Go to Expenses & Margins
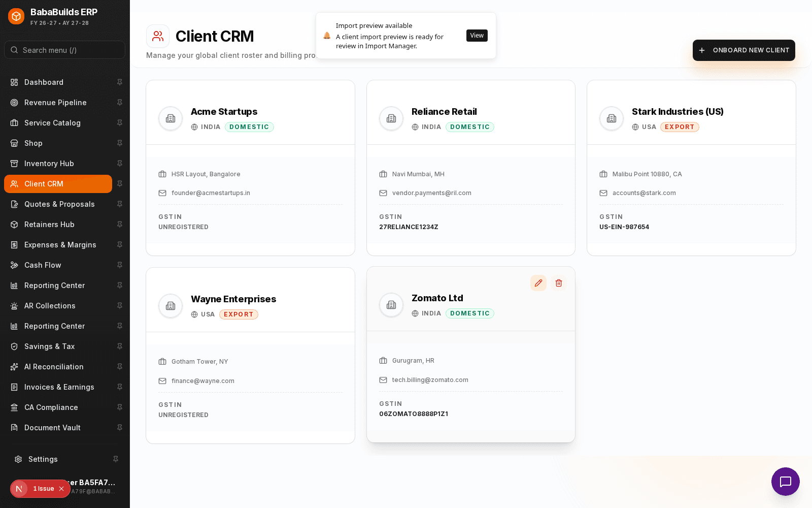This screenshot has height=508, width=812. [58, 245]
